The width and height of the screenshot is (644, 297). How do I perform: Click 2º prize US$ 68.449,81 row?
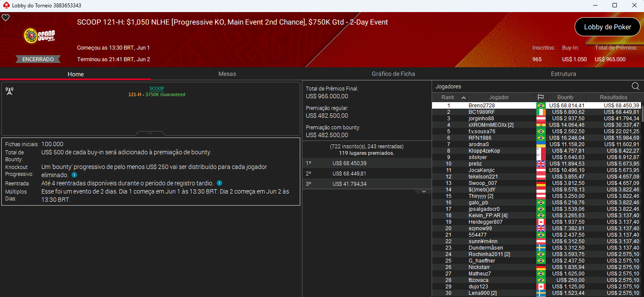(367, 174)
